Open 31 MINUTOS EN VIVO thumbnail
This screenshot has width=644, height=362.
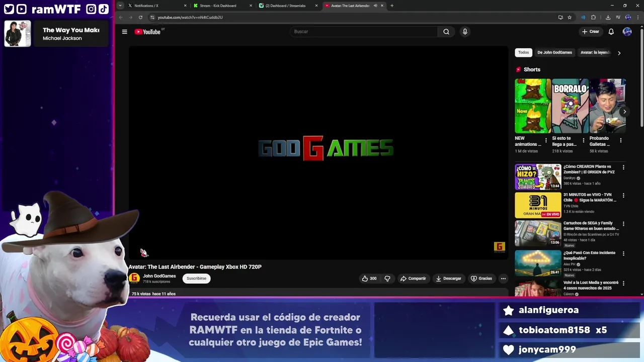click(x=538, y=205)
